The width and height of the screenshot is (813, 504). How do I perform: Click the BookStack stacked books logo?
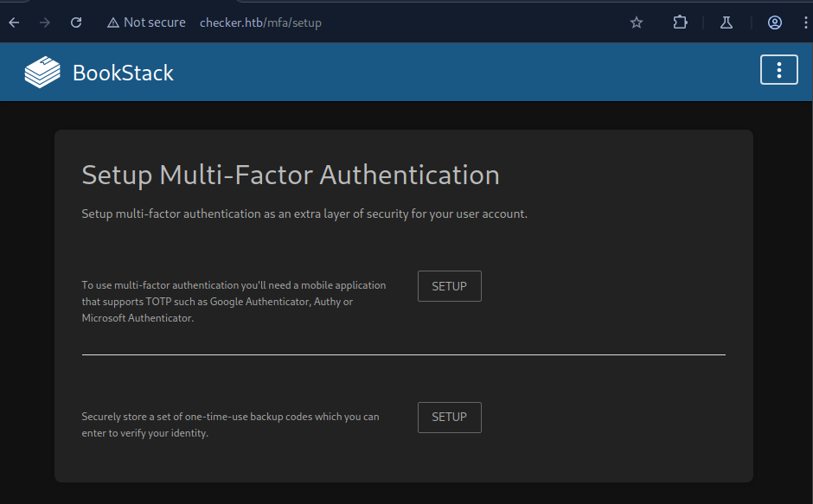(42, 73)
